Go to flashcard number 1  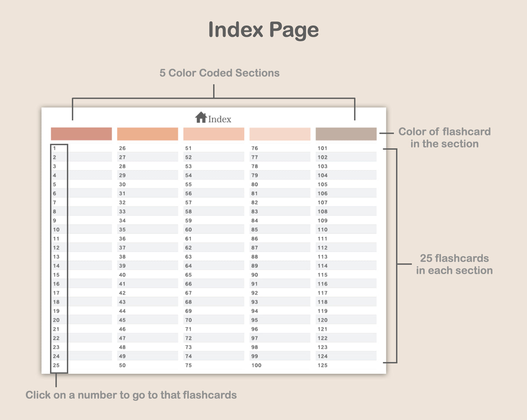coord(55,148)
